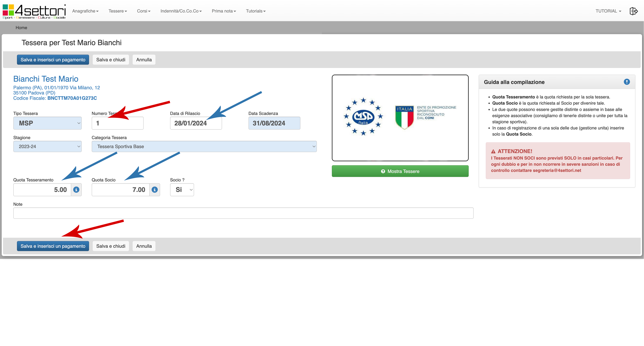Click the blue exclamation icon in guide panel
The image size is (644, 346).
pos(627,82)
